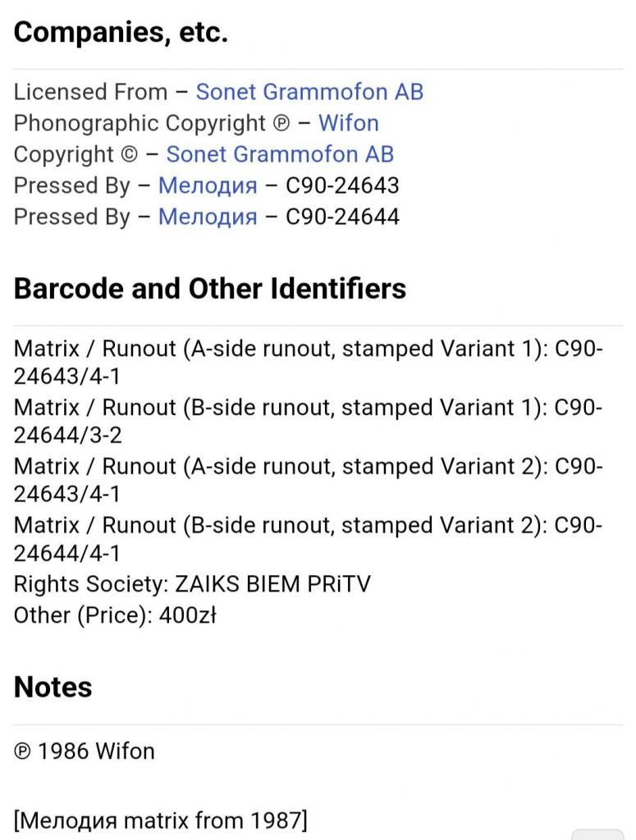
Task: Tap the Rights Society ZAIKS BIEM PRiTV line
Action: click(x=192, y=584)
